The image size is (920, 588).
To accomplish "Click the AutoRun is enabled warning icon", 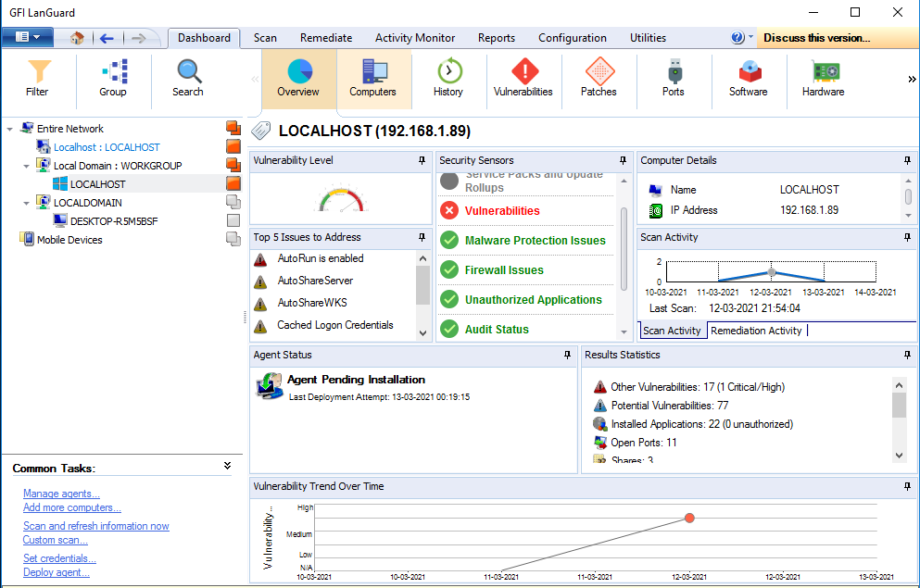I will [260, 259].
